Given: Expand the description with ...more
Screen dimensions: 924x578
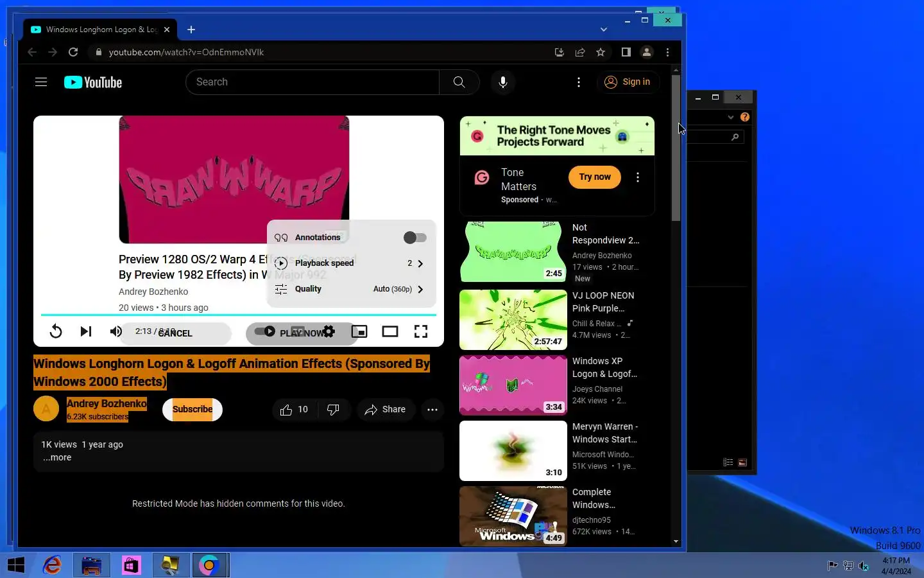Looking at the screenshot, I should [57, 457].
